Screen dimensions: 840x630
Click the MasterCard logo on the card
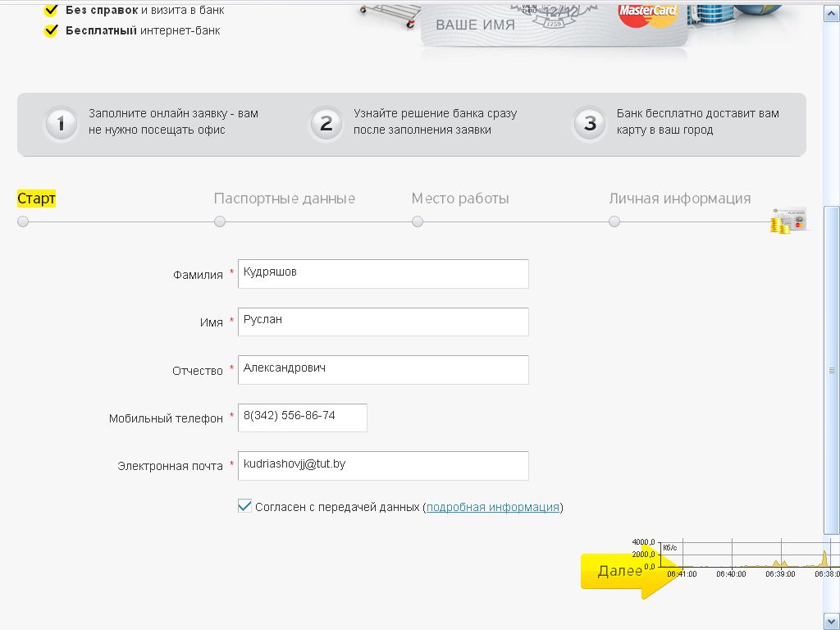point(647,12)
